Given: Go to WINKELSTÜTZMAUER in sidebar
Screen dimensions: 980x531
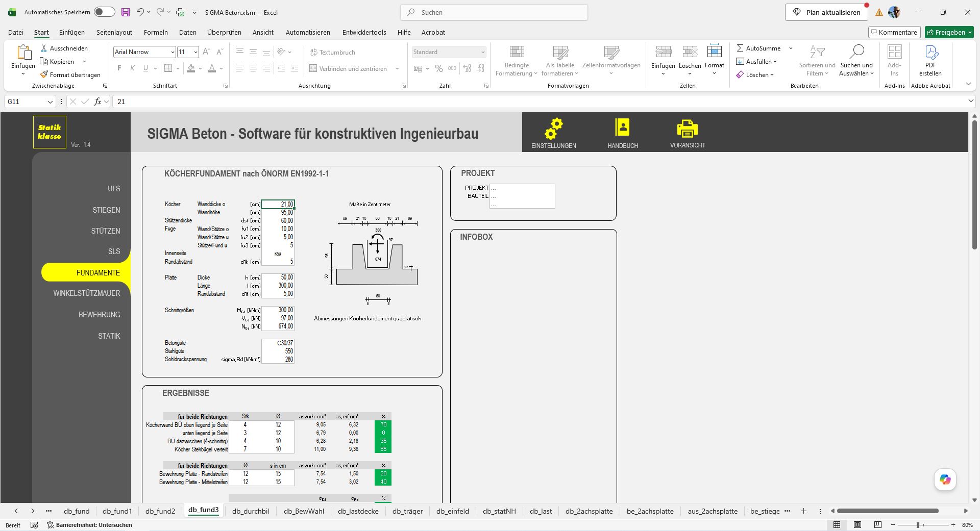Looking at the screenshot, I should tap(87, 293).
